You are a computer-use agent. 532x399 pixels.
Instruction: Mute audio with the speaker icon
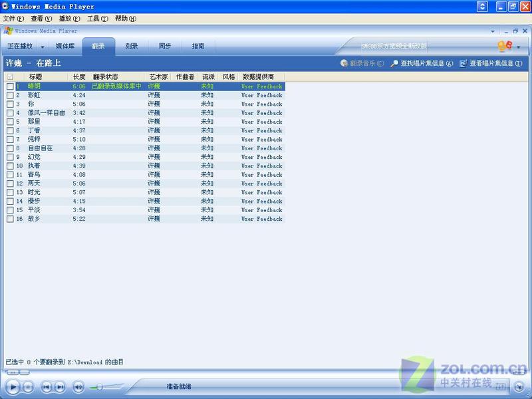click(78, 386)
